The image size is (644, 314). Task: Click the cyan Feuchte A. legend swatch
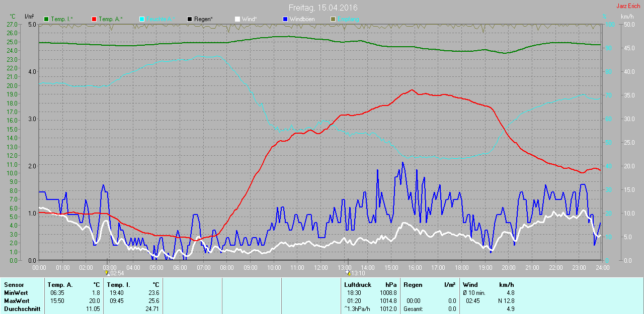(142, 19)
